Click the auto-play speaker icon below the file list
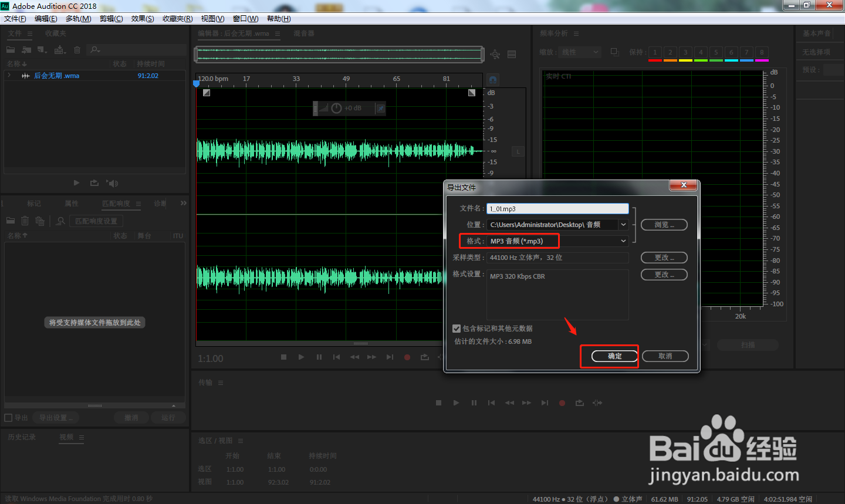Image resolution: width=845 pixels, height=504 pixels. (112, 183)
